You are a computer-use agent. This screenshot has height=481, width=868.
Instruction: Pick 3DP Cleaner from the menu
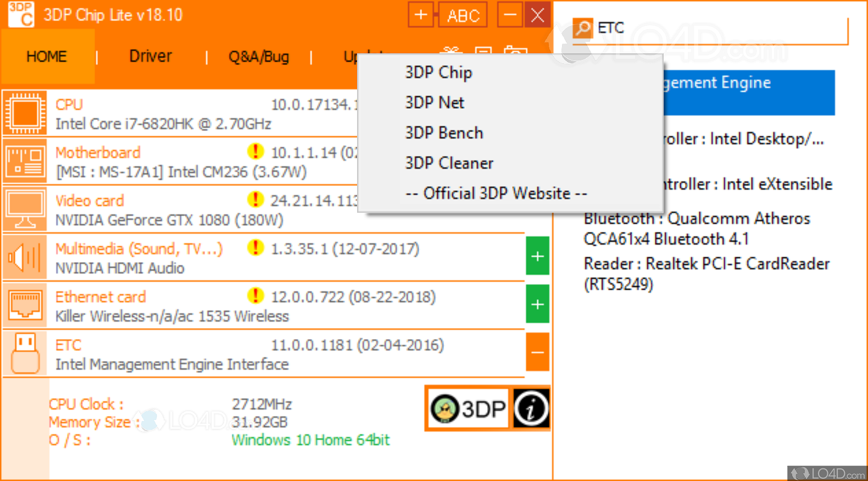click(449, 163)
